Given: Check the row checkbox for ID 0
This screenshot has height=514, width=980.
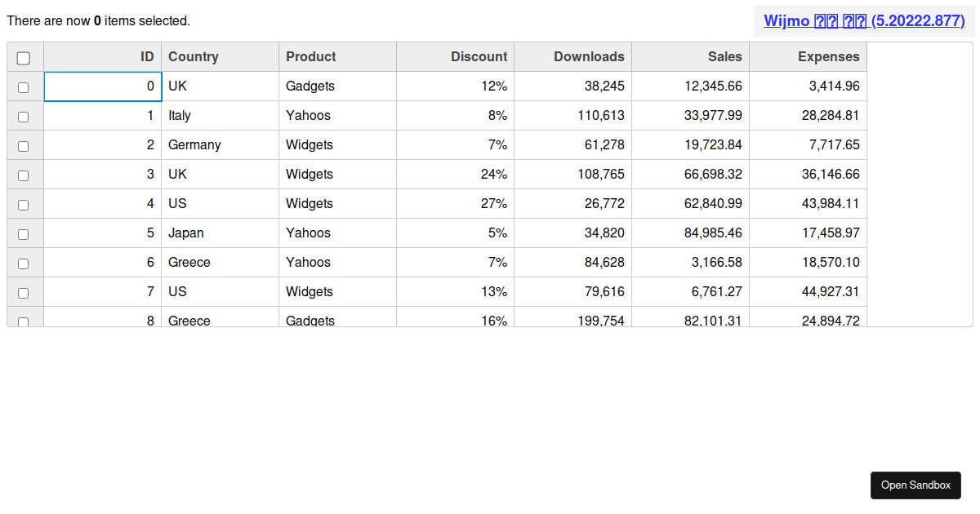Looking at the screenshot, I should click(24, 87).
